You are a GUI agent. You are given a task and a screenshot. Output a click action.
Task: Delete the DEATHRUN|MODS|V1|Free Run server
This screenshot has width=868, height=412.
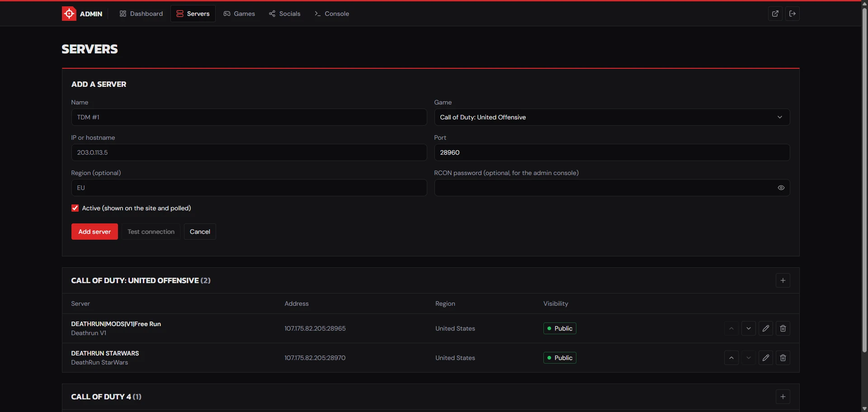point(783,328)
